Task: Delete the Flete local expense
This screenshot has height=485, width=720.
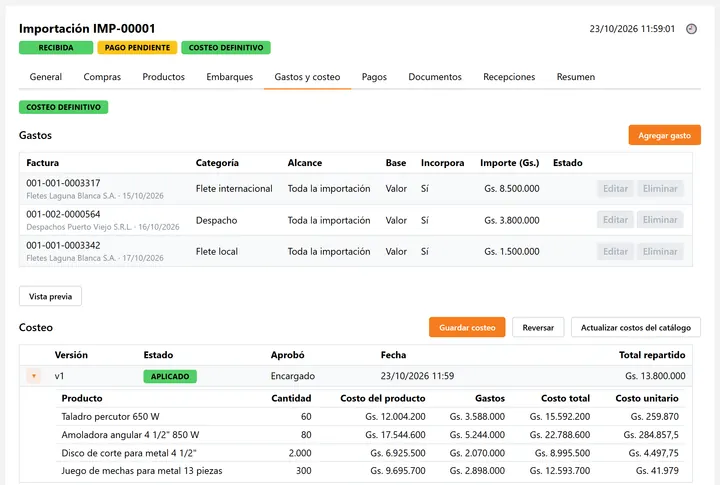Action: pos(660,252)
